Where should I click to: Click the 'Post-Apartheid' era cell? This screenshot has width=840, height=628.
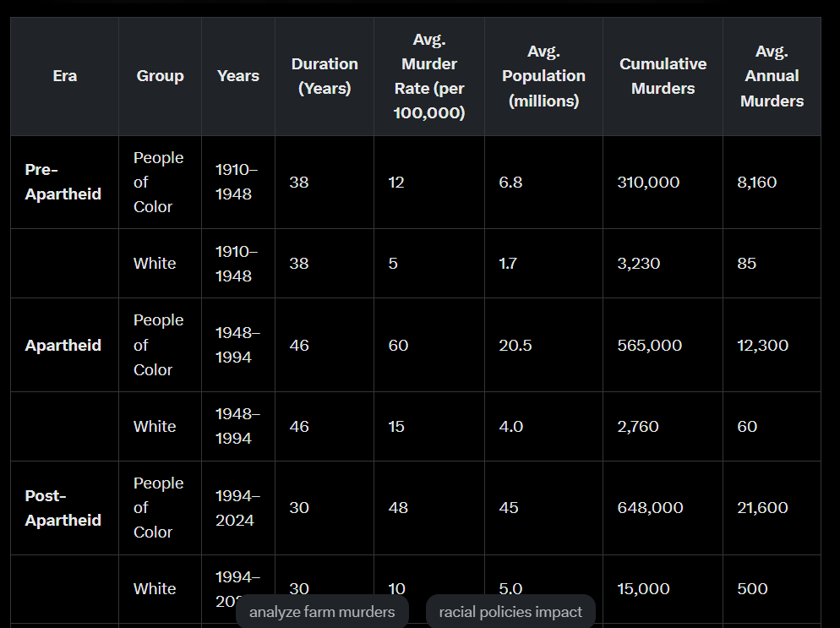tap(63, 508)
